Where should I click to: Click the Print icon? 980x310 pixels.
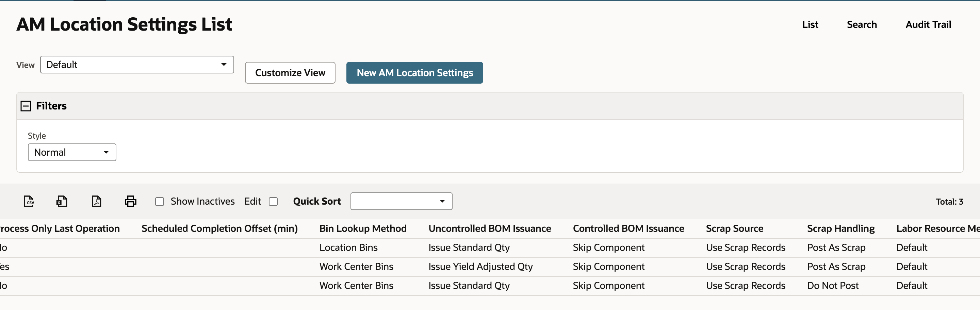point(130,201)
